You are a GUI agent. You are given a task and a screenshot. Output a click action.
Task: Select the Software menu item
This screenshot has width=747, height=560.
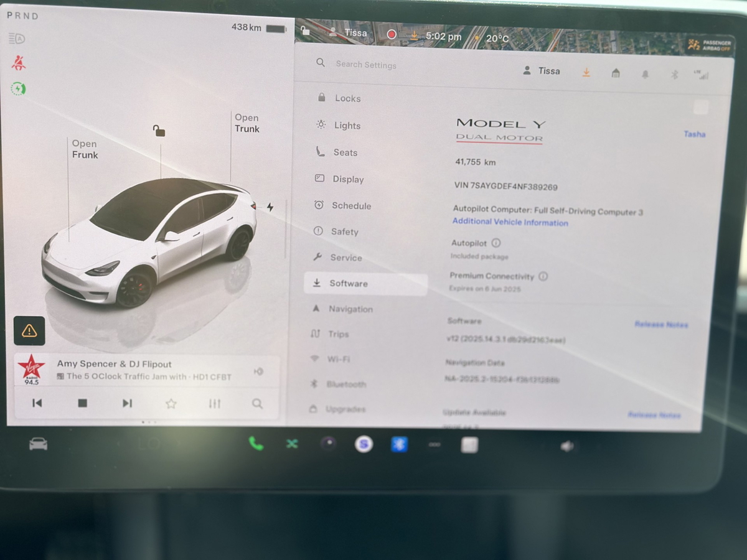pyautogui.click(x=365, y=284)
